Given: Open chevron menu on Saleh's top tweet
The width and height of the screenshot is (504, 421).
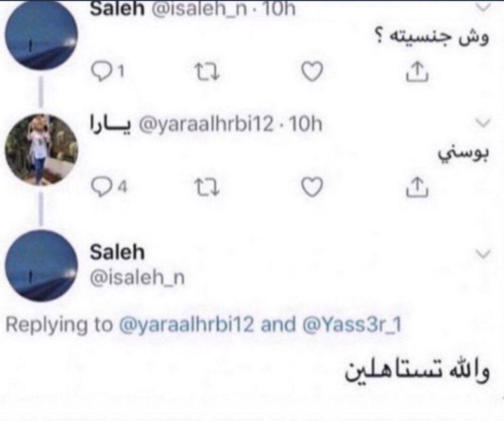Looking at the screenshot, I should 485,7.
